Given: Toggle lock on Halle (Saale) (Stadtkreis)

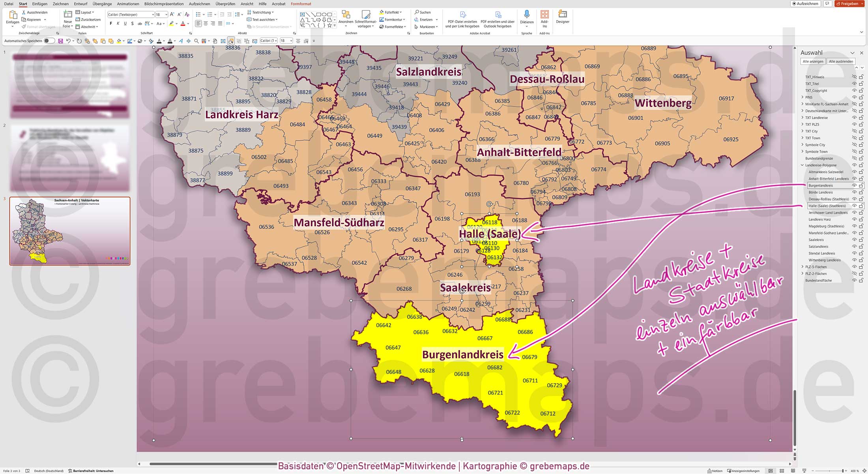Looking at the screenshot, I should [861, 206].
